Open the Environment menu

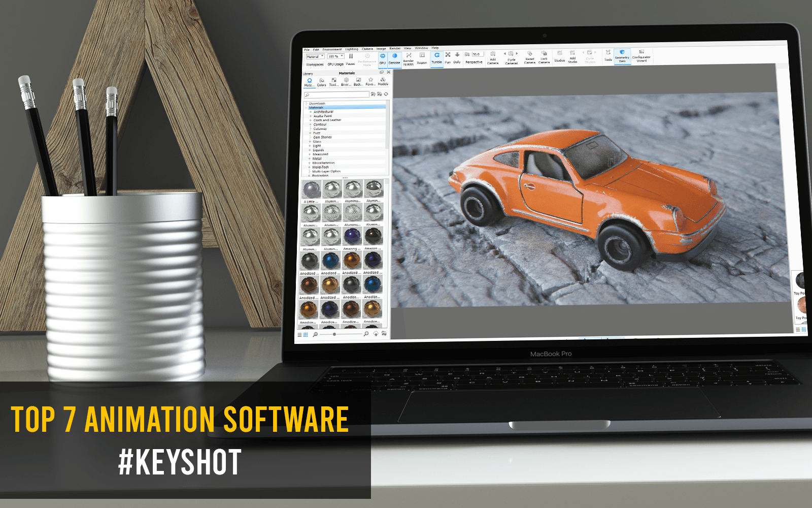pos(332,50)
